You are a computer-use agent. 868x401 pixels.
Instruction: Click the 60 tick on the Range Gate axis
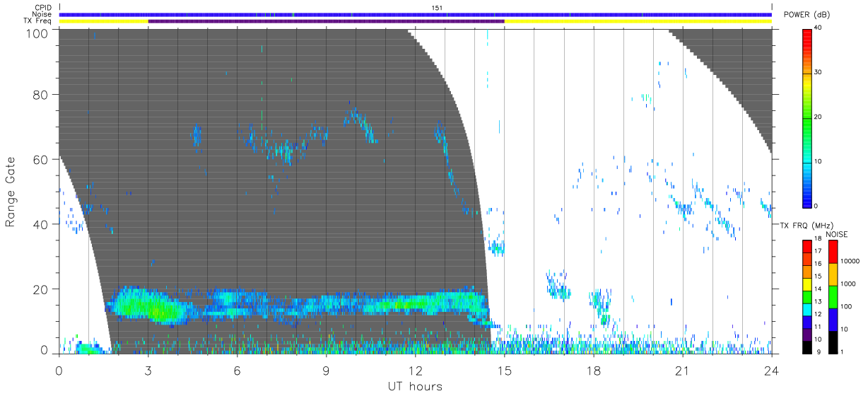tap(42, 160)
